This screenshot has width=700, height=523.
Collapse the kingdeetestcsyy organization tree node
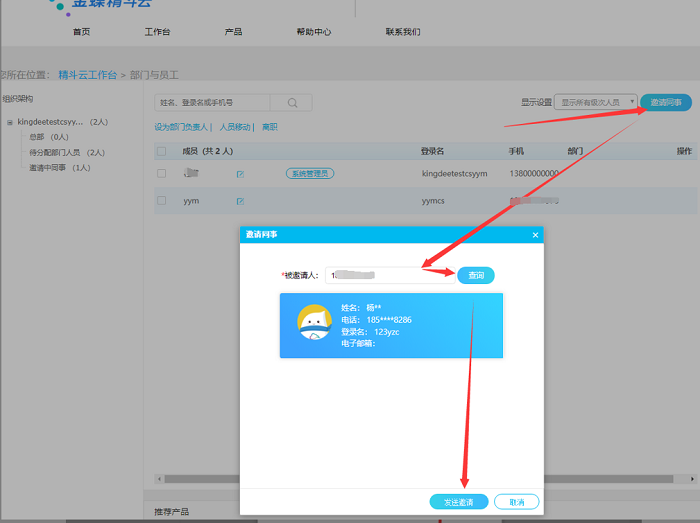click(x=10, y=123)
